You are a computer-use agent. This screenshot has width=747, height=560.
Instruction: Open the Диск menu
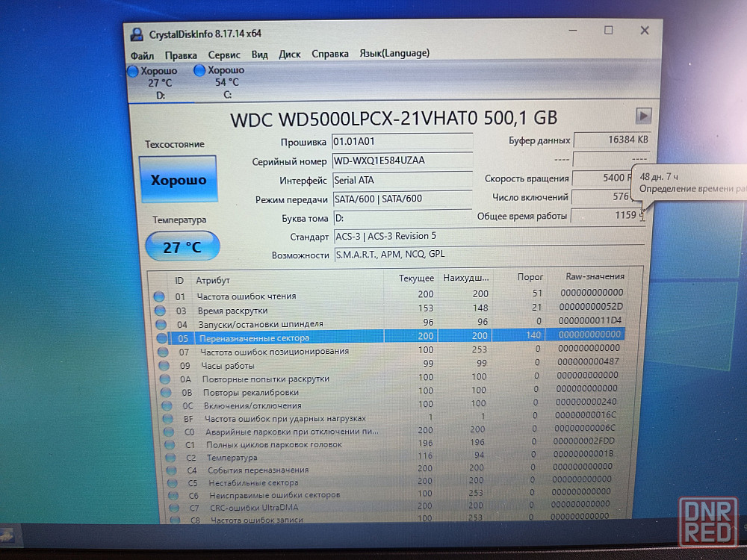290,55
